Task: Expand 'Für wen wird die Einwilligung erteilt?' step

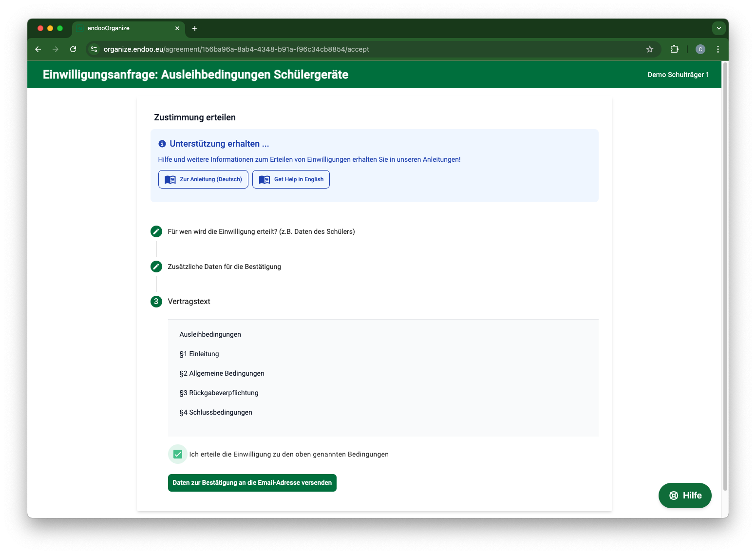Action: pos(261,231)
